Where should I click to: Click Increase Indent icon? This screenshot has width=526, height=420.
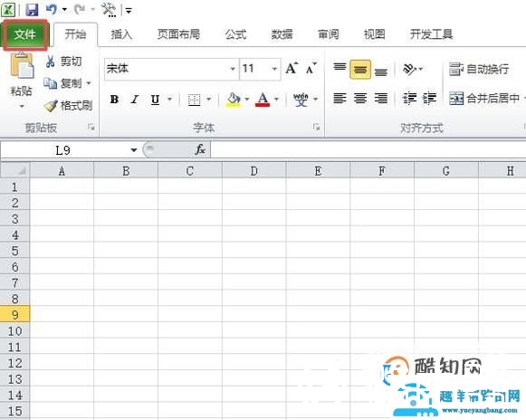coord(430,99)
